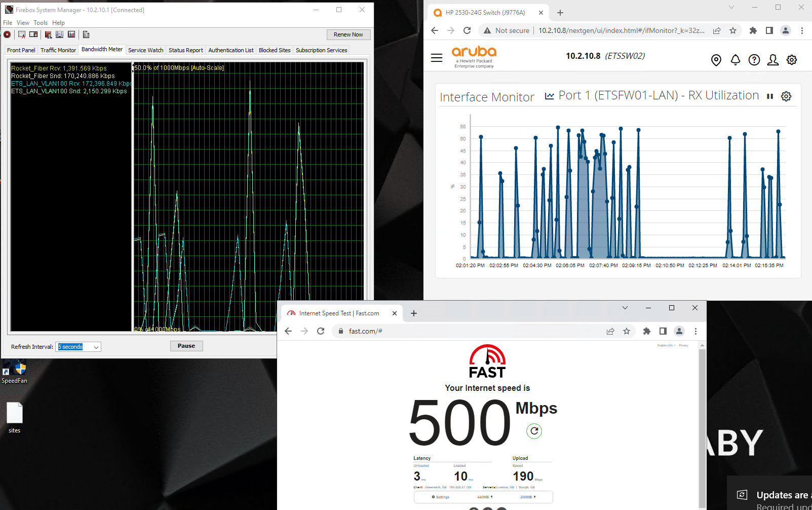This screenshot has height=510, width=812.
Task: Click the document report icon in Firebox toolbar
Action: 86,34
